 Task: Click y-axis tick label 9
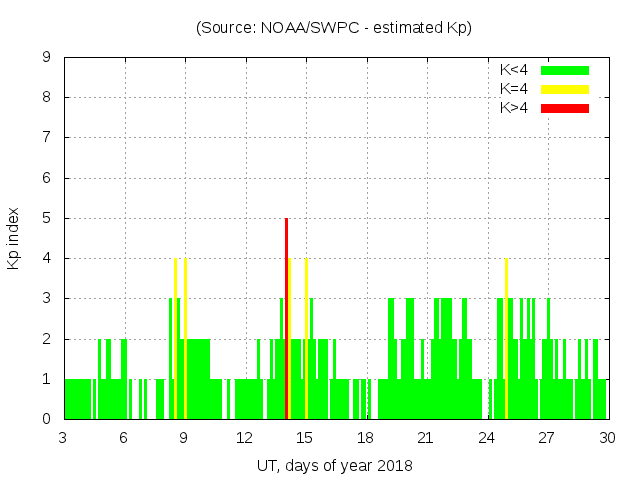click(x=46, y=58)
